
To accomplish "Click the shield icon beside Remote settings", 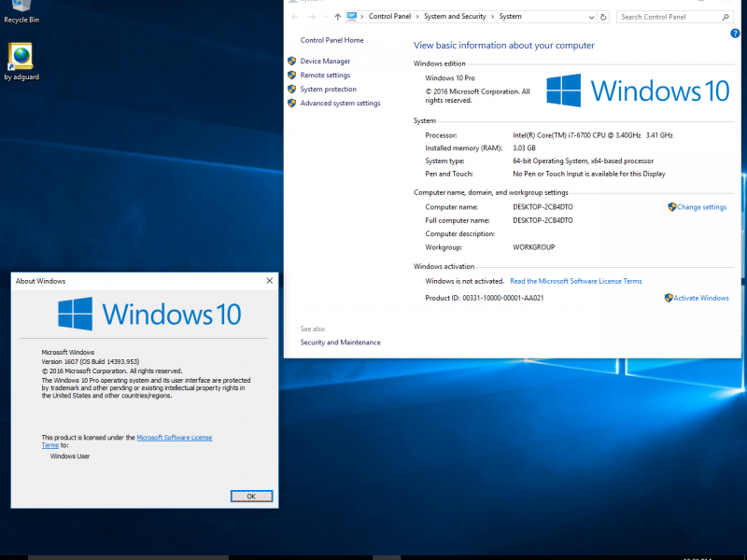I will pos(292,75).
